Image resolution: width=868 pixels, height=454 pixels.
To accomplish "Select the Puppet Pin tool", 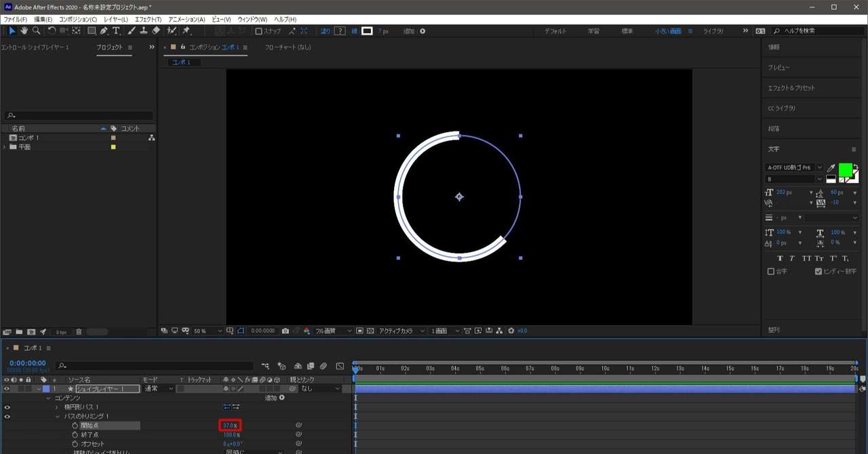I will (x=186, y=30).
